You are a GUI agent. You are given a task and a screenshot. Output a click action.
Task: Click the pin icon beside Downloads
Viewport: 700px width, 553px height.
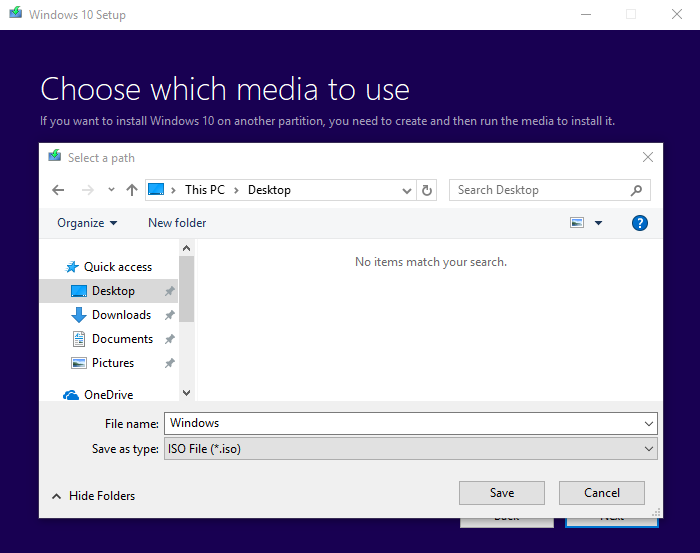point(169,316)
